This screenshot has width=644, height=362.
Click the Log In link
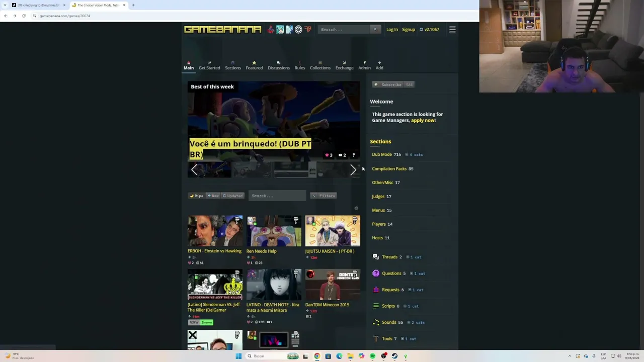[392, 30]
